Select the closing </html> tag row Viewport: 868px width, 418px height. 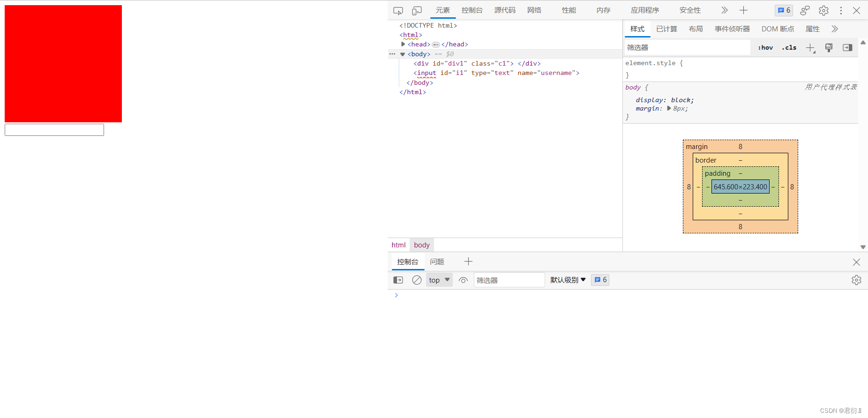coord(412,92)
